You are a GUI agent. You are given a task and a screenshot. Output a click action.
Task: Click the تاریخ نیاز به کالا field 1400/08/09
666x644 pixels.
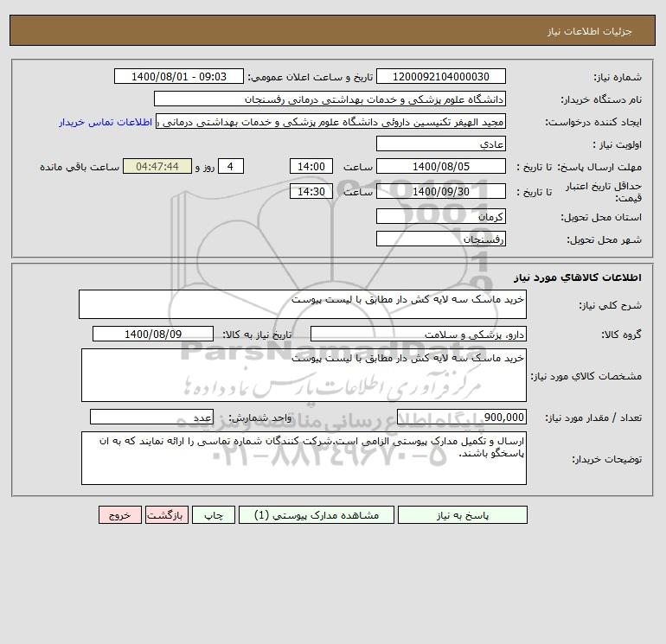[153, 334]
